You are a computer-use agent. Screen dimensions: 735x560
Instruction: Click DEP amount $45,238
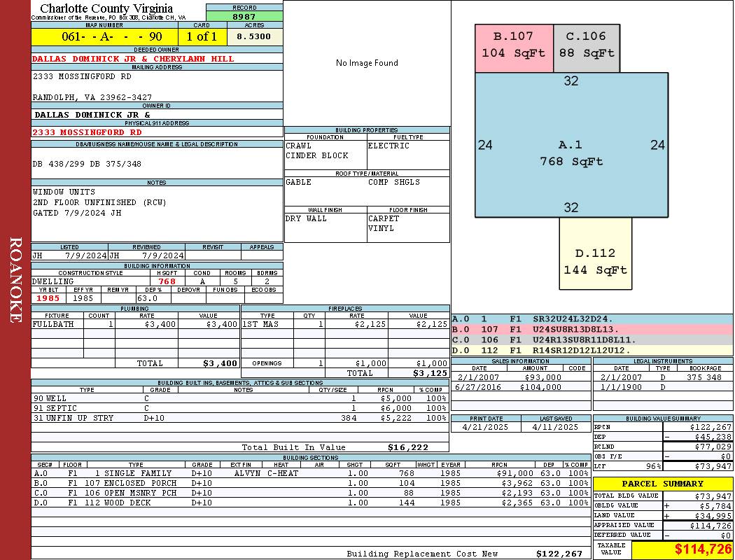click(713, 437)
